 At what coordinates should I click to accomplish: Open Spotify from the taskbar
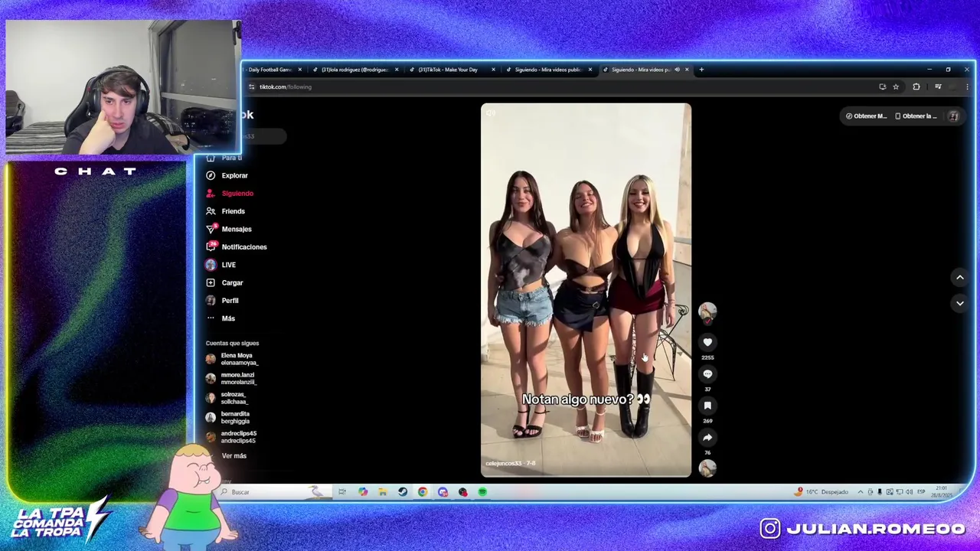[482, 492]
